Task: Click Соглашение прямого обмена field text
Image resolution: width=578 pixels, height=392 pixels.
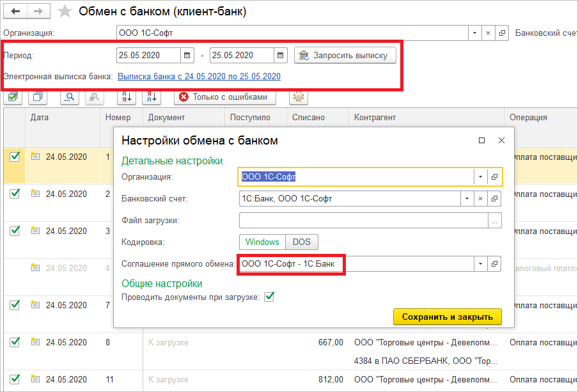Action: point(288,264)
